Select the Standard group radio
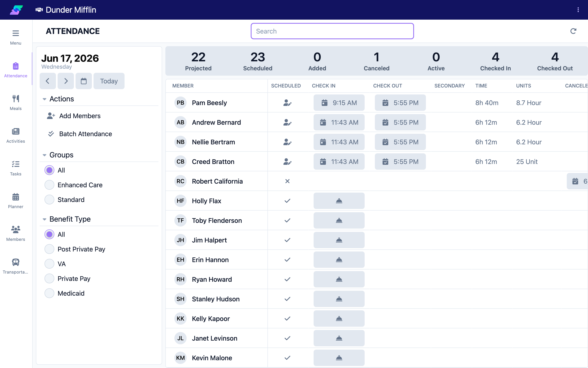The image size is (588, 368). (49, 200)
